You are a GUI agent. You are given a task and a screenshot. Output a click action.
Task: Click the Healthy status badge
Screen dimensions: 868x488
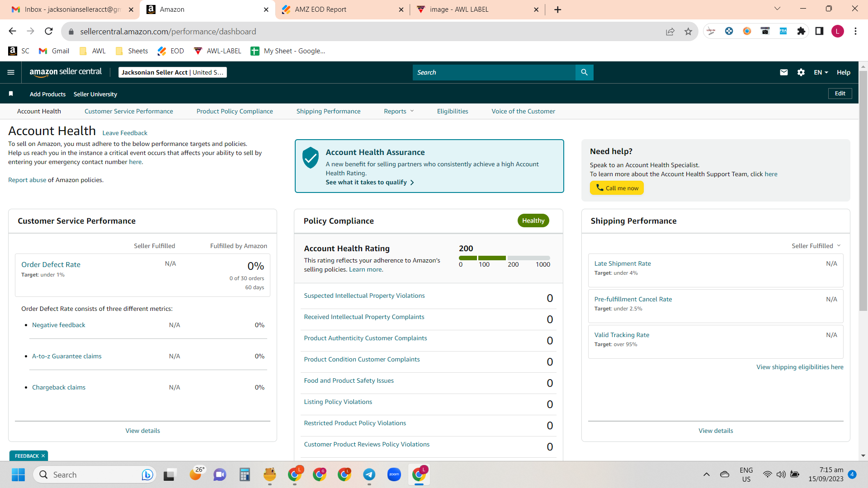[x=533, y=221]
